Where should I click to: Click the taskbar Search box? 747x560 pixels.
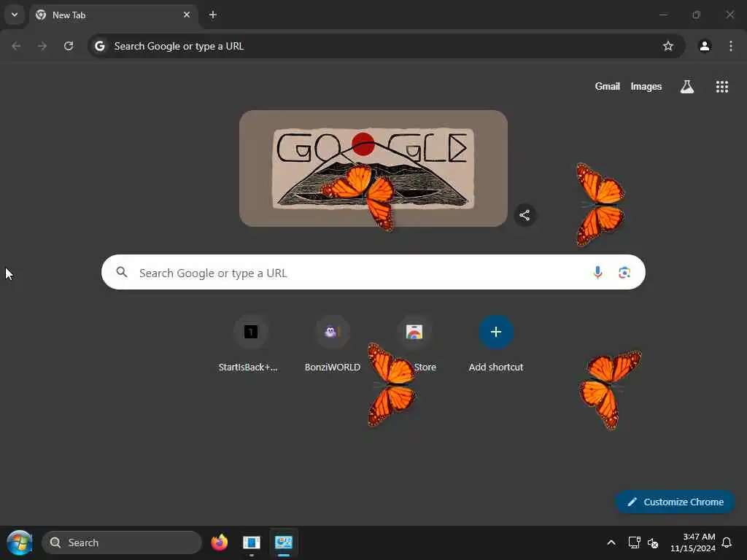pos(122,542)
